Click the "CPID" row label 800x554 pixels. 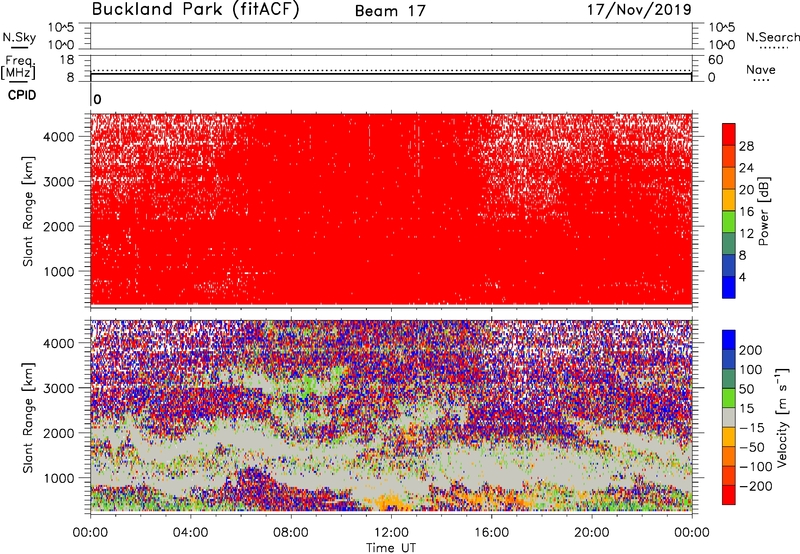tap(22, 95)
